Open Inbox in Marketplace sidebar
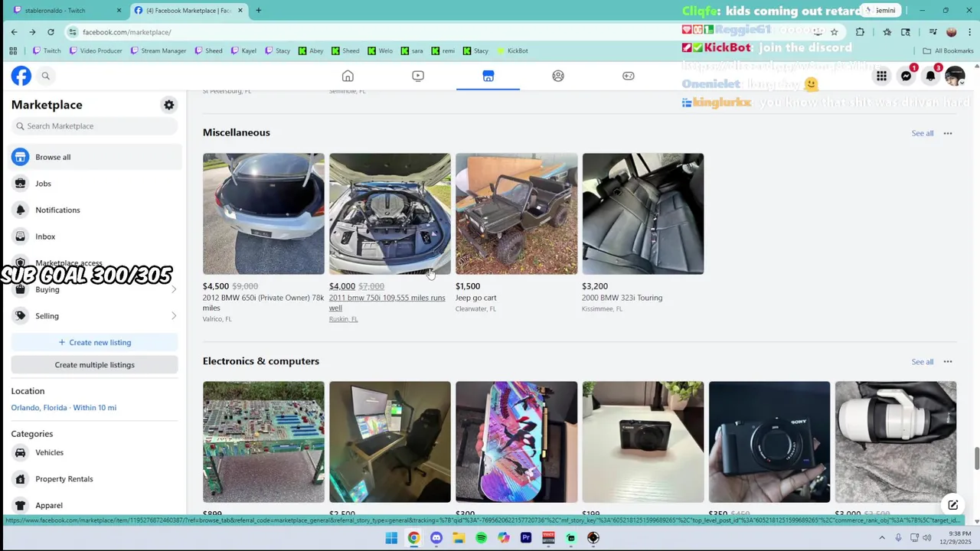Screen dimensions: 980x551 pos(95,236)
